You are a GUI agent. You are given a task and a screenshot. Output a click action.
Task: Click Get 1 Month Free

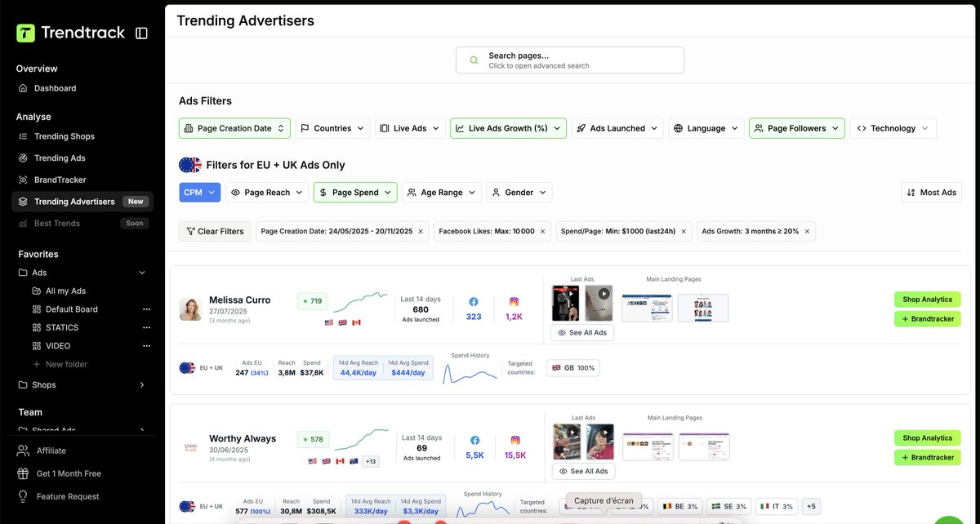coord(69,473)
